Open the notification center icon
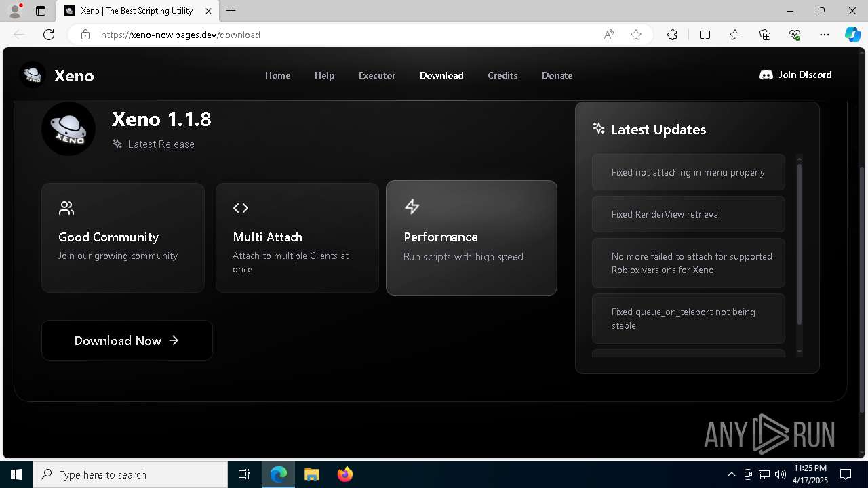The image size is (868, 488). [846, 474]
